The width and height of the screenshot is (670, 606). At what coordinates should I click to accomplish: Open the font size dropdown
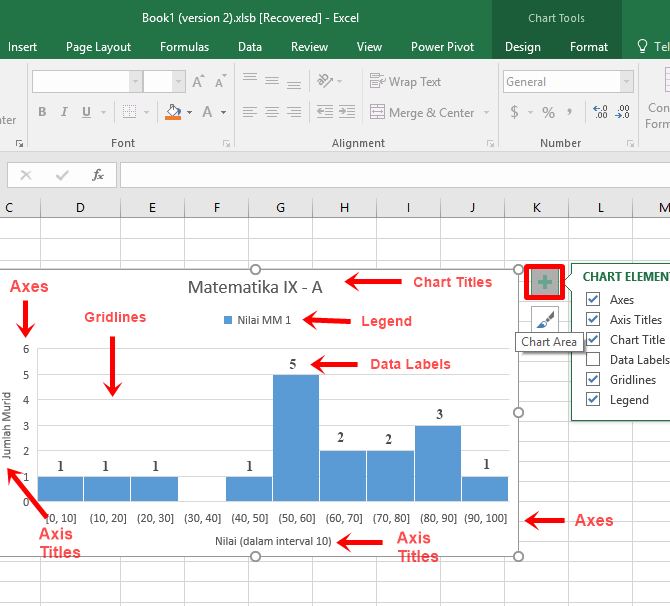click(x=177, y=82)
